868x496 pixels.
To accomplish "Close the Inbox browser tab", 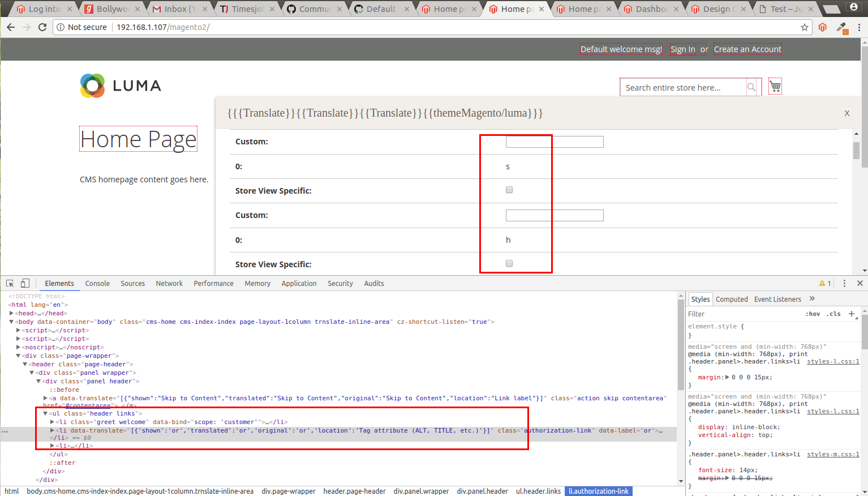I will click(204, 9).
